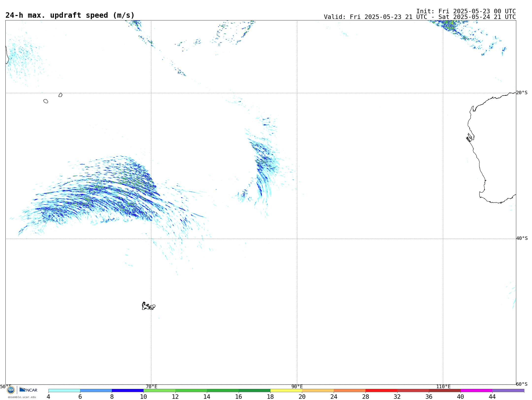The image size is (532, 400).
Task: Click the 20°S latitude label
Action: (x=522, y=93)
